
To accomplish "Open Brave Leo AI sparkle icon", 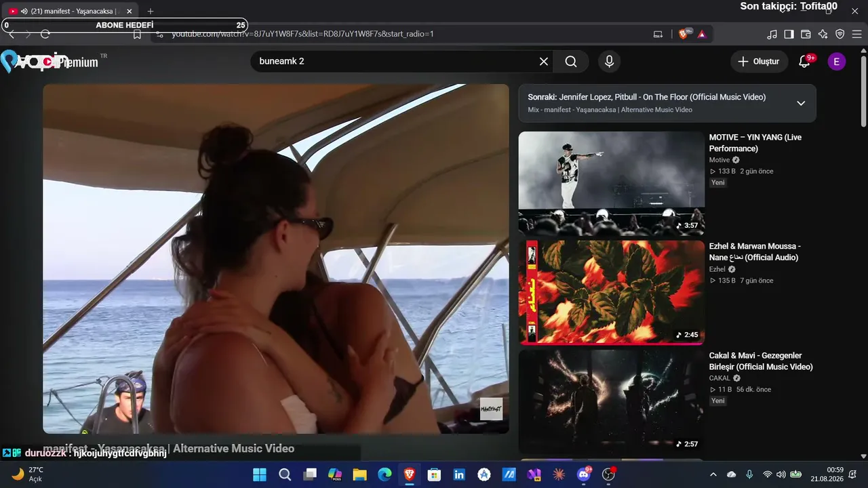I will (823, 34).
